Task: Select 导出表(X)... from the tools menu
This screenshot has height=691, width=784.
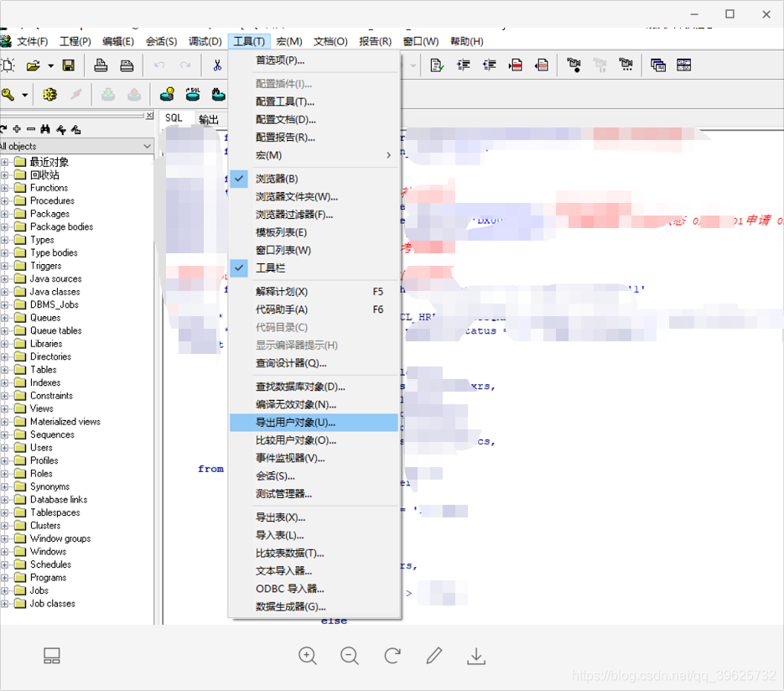Action: [314, 517]
